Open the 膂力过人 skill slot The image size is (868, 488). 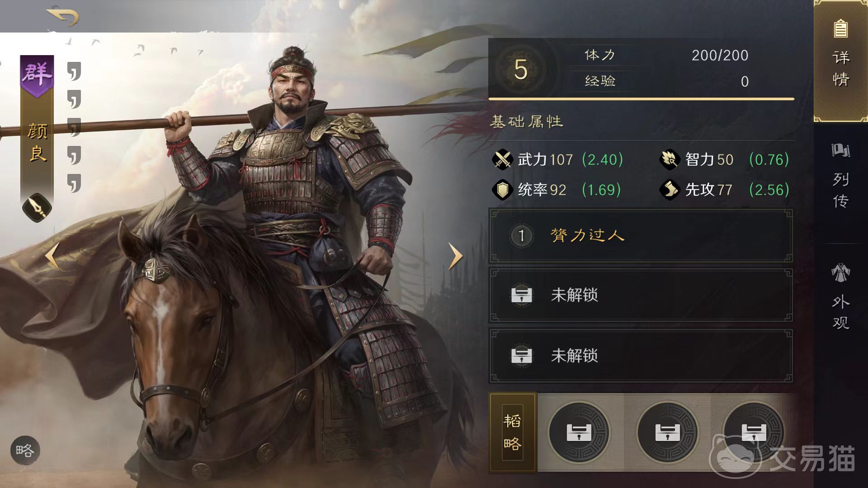pos(641,235)
